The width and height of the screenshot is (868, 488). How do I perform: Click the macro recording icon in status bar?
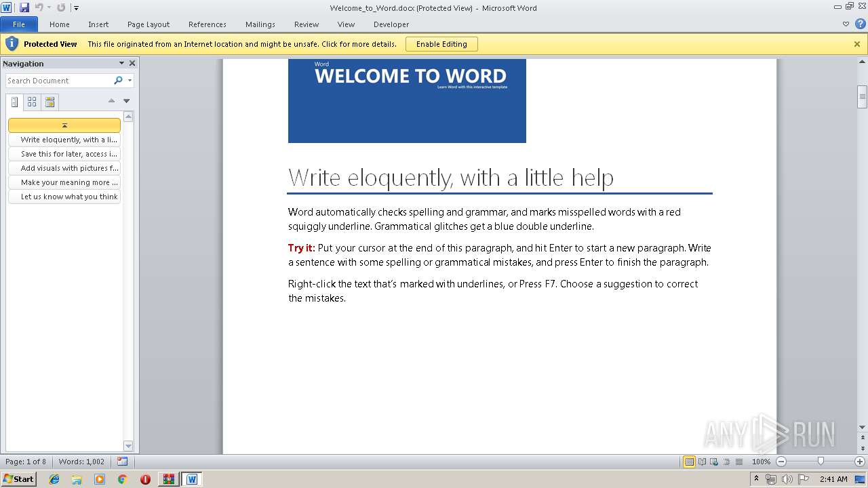122,462
